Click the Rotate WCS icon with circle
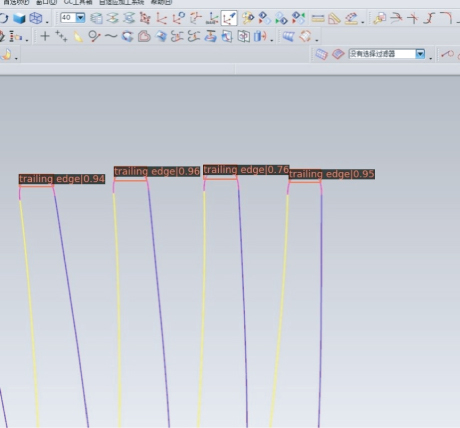This screenshot has height=428, width=460. (x=179, y=18)
